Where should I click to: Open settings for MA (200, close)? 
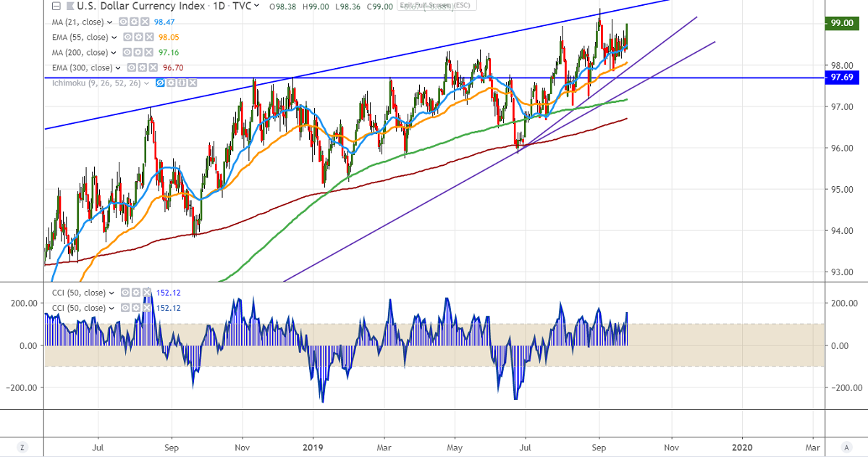pos(138,53)
